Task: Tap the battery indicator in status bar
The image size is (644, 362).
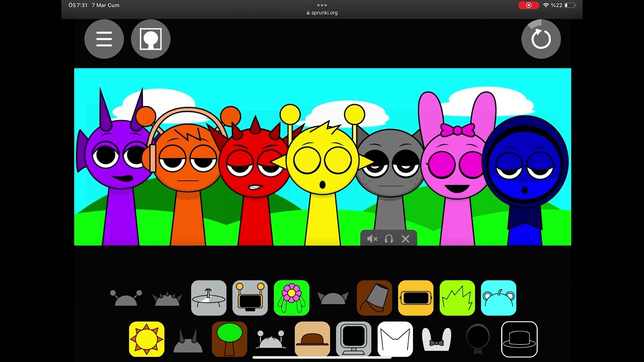Action: [570, 5]
